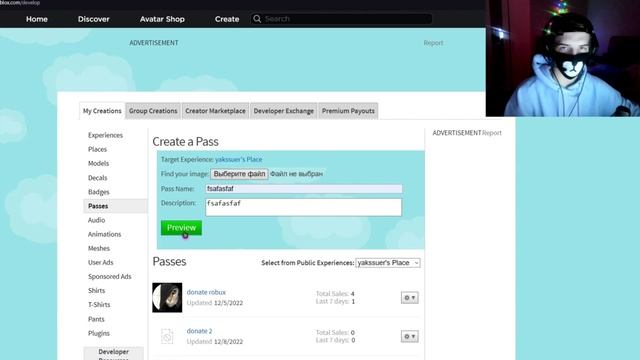The height and width of the screenshot is (360, 640).
Task: Click into the Description text area
Action: click(x=304, y=207)
